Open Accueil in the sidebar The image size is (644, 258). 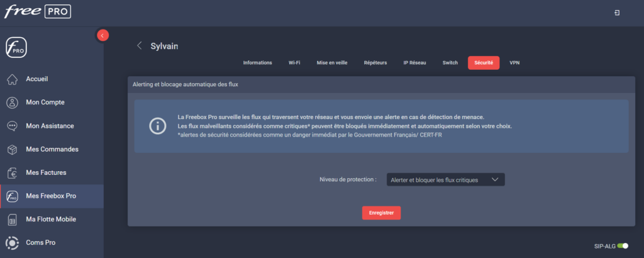[x=52, y=79]
